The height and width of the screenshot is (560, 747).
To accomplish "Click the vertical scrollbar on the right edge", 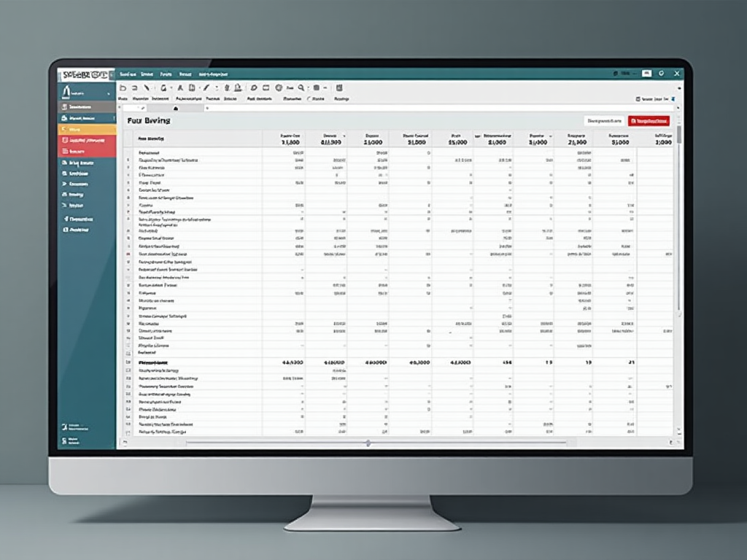I will point(679,136).
